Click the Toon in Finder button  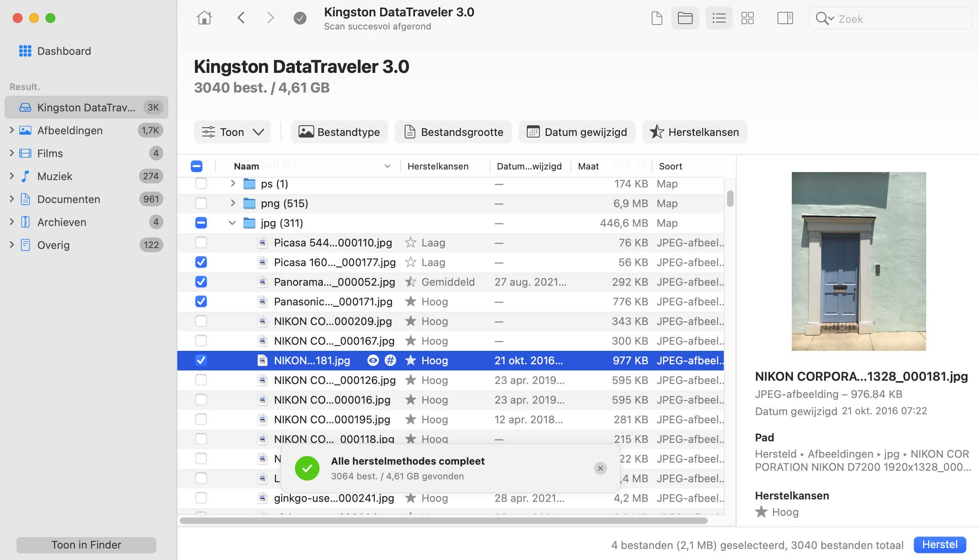coord(86,545)
